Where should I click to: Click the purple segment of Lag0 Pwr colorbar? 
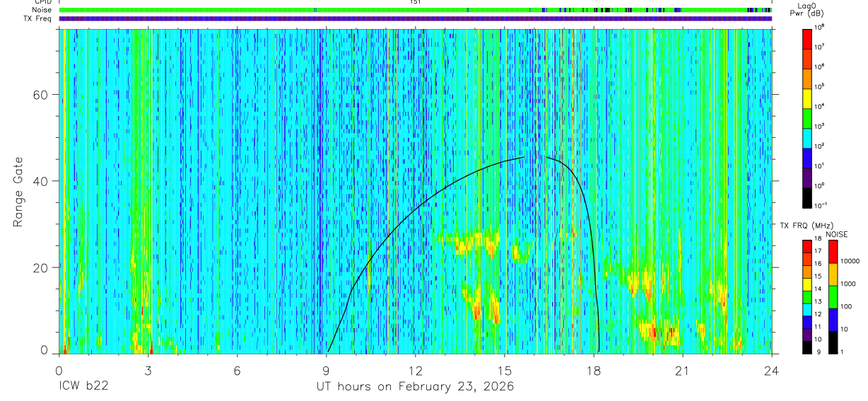[807, 177]
